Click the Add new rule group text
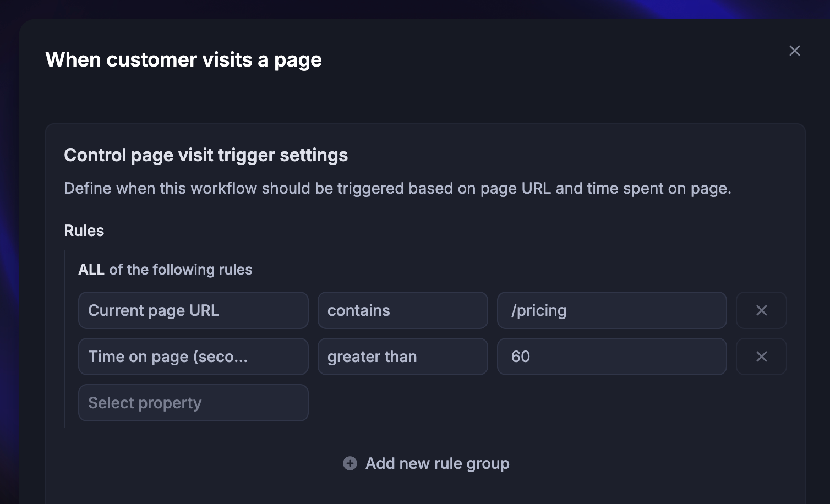The image size is (830, 504). [x=437, y=463]
